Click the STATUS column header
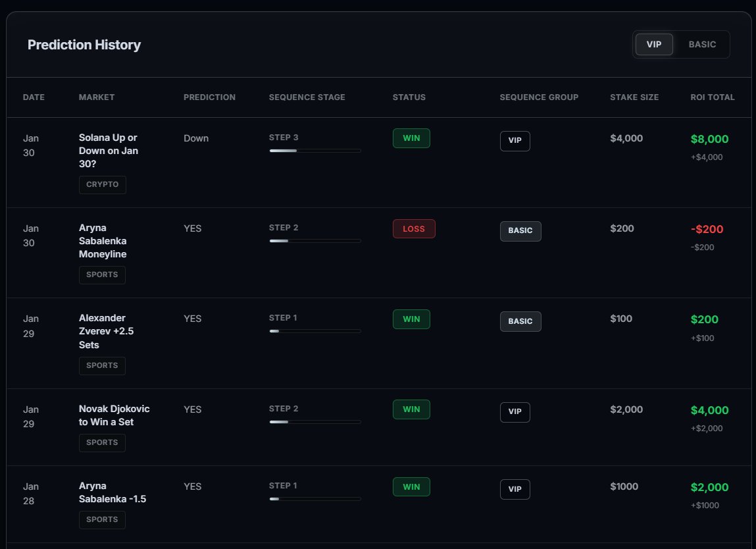This screenshot has height=549, width=756. [409, 97]
